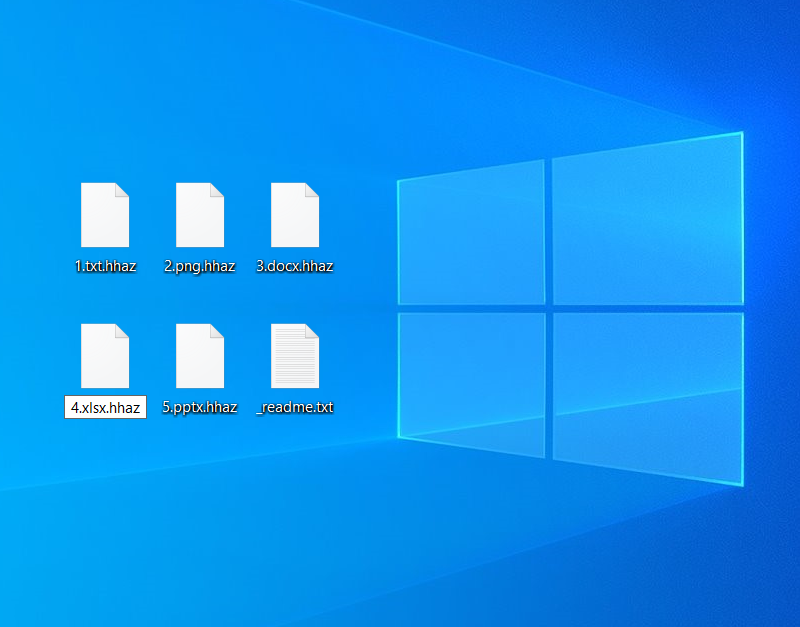Click the top-left pane of Windows logo
800x627 pixels.
pyautogui.click(x=472, y=235)
